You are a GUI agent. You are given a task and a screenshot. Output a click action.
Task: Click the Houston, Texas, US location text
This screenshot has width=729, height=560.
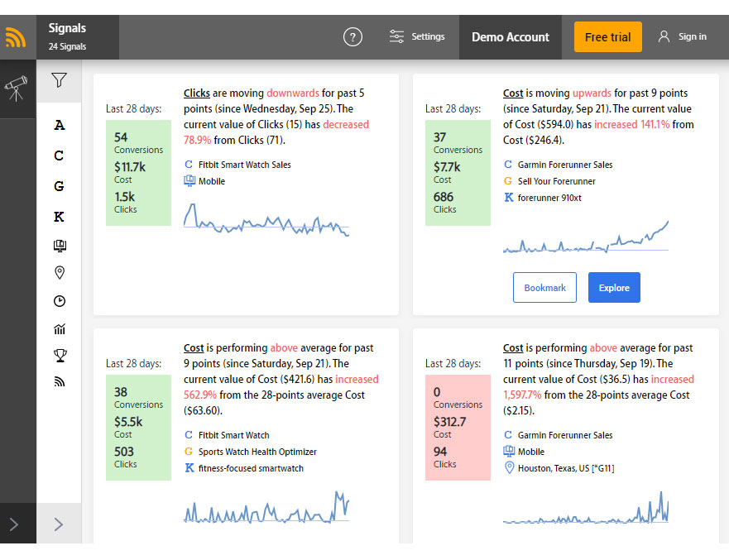tap(566, 468)
